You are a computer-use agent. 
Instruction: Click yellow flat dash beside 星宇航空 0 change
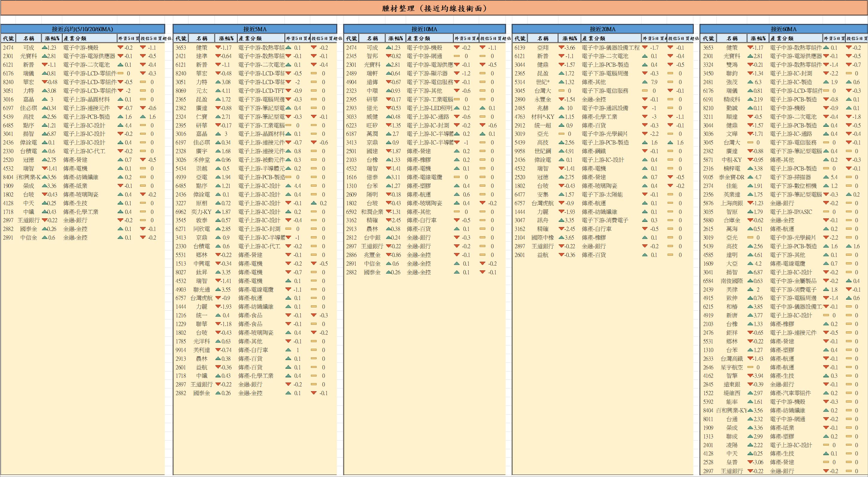click(x=750, y=367)
